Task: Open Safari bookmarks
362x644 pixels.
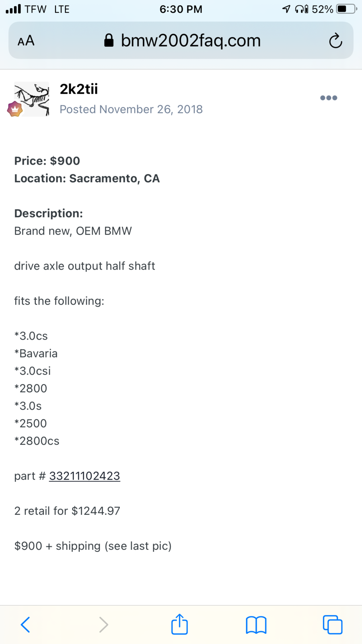Action: click(x=256, y=624)
